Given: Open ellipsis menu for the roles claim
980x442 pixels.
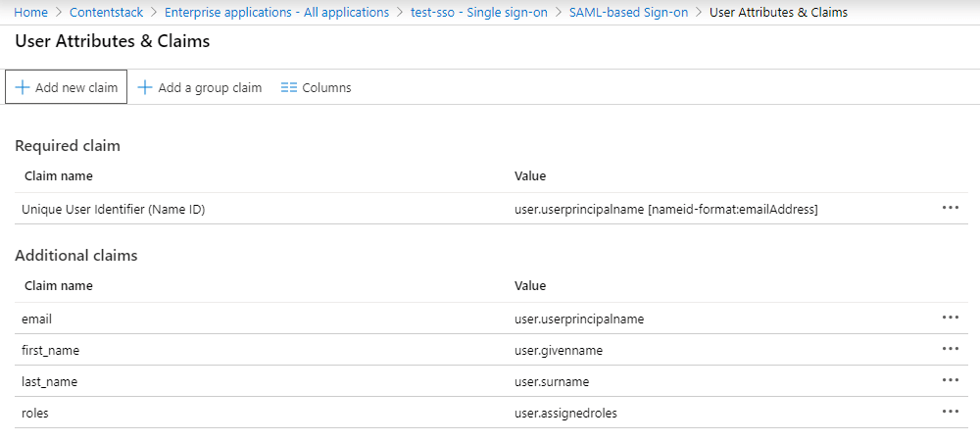Looking at the screenshot, I should tap(950, 411).
